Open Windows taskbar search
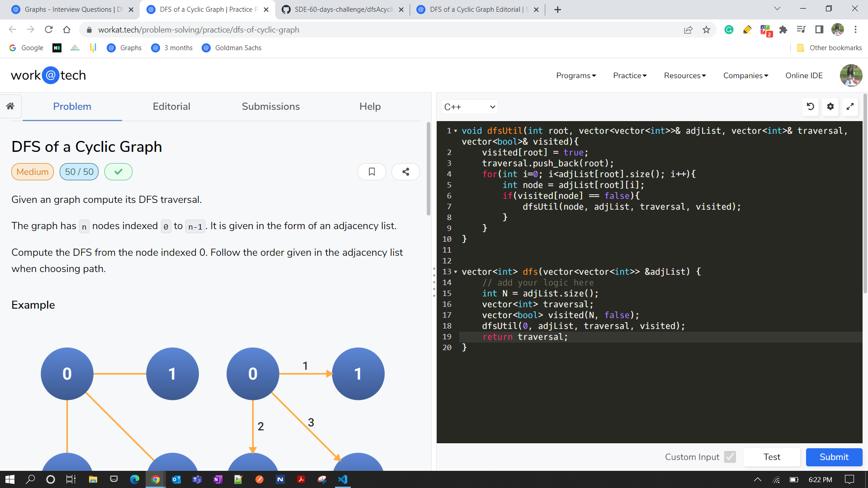868x488 pixels. (30, 479)
